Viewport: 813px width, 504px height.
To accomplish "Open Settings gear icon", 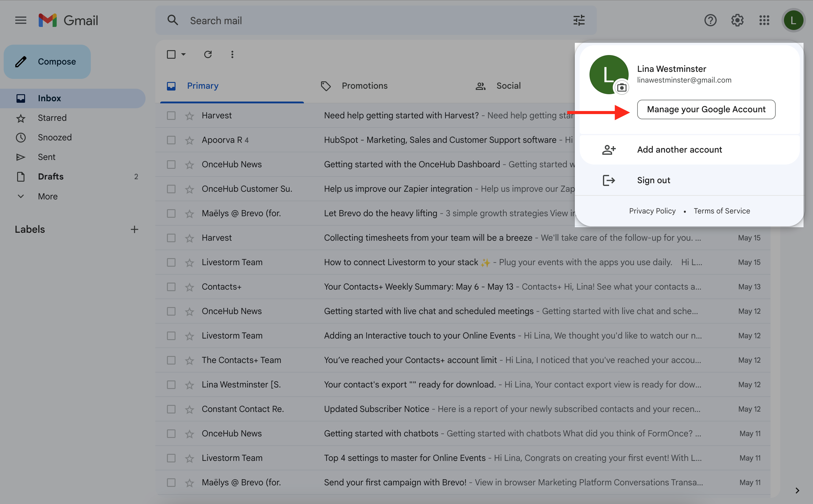I will tap(737, 20).
